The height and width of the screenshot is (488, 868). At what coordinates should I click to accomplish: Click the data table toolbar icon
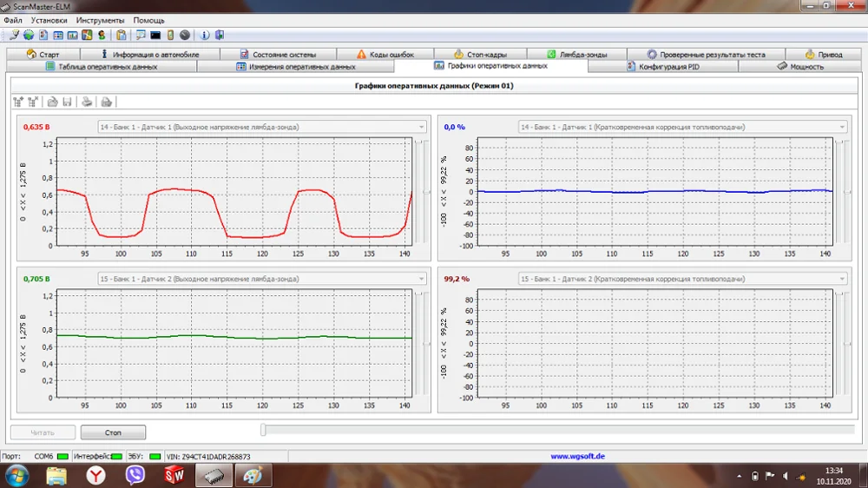[58, 35]
